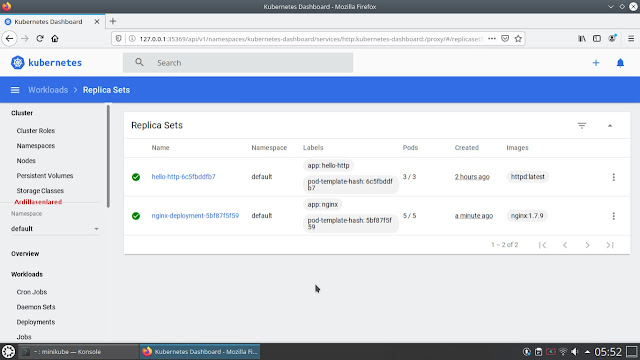
Task: Reload the page with the refresh icon
Action: point(40,38)
